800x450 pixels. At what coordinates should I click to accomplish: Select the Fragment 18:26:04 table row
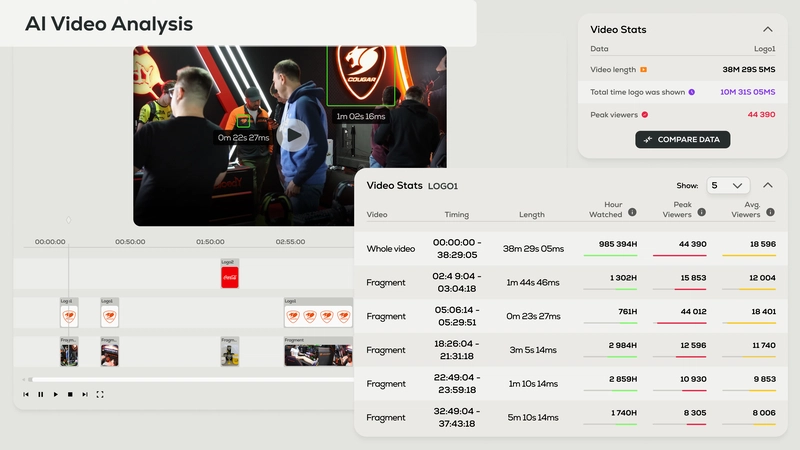point(570,350)
